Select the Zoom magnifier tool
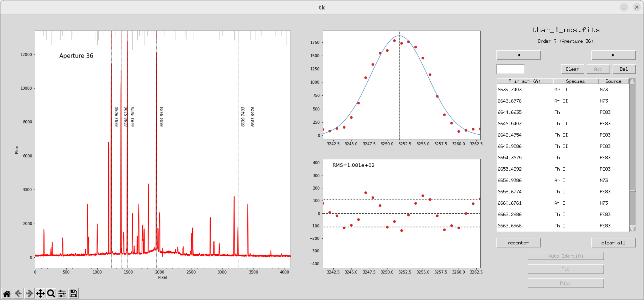 51,294
